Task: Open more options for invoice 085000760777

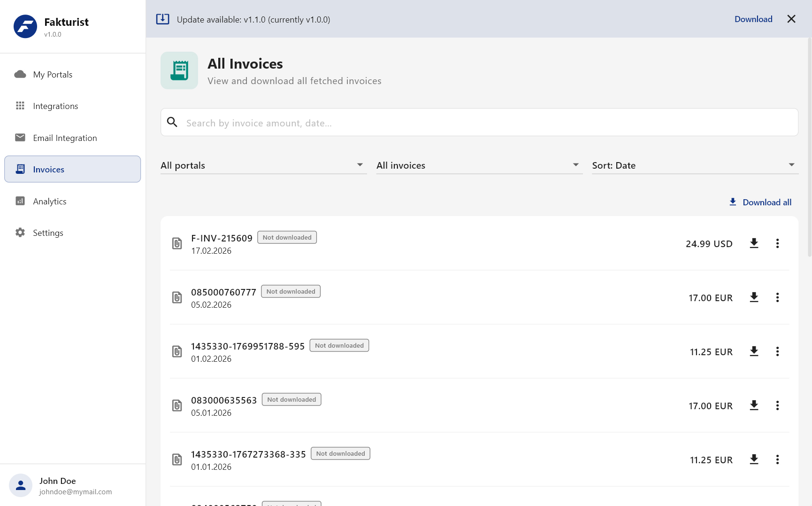Action: click(777, 297)
